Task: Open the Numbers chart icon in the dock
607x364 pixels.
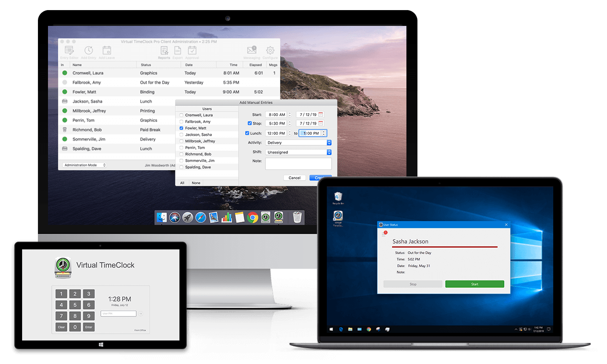Action: coord(226,217)
